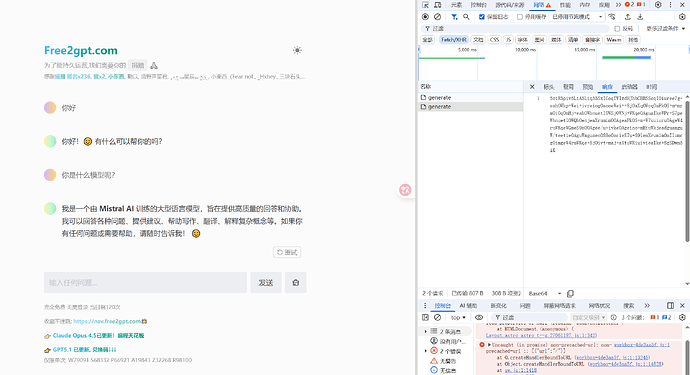690x375 pixels.
Task: Click the red error count badge
Action: coord(630,5)
